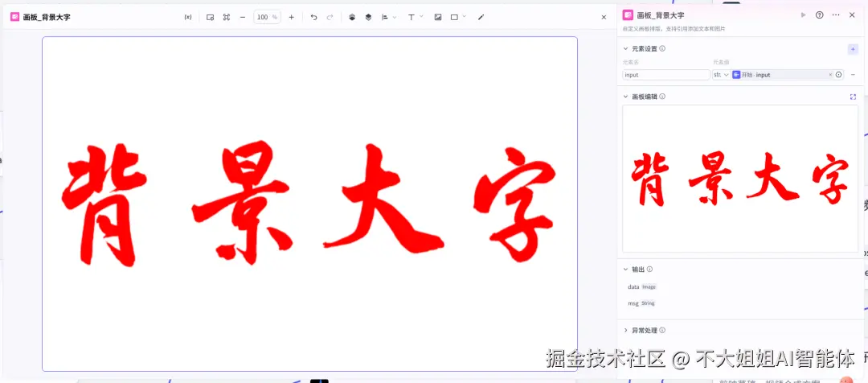Click the variable {x} toolbar icon
This screenshot has height=383, width=868.
(x=188, y=17)
